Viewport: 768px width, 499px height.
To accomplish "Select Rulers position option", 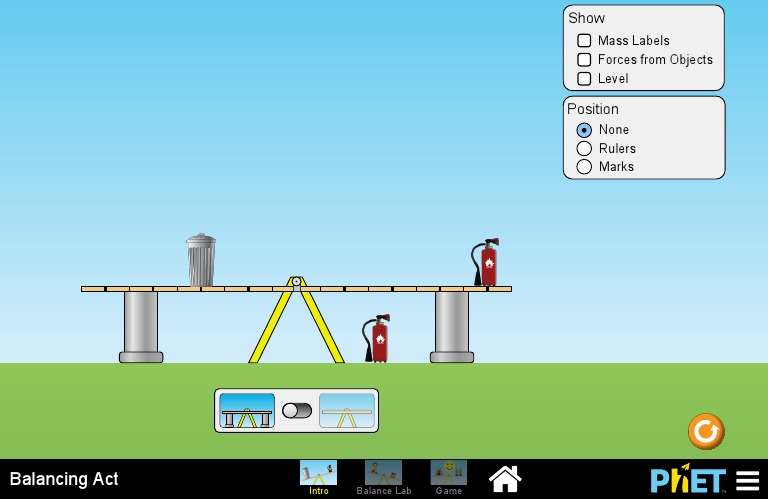I will pyautogui.click(x=584, y=148).
